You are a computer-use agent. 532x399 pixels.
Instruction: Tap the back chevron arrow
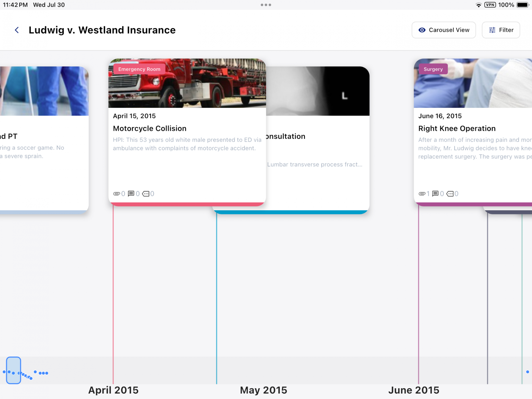click(17, 30)
